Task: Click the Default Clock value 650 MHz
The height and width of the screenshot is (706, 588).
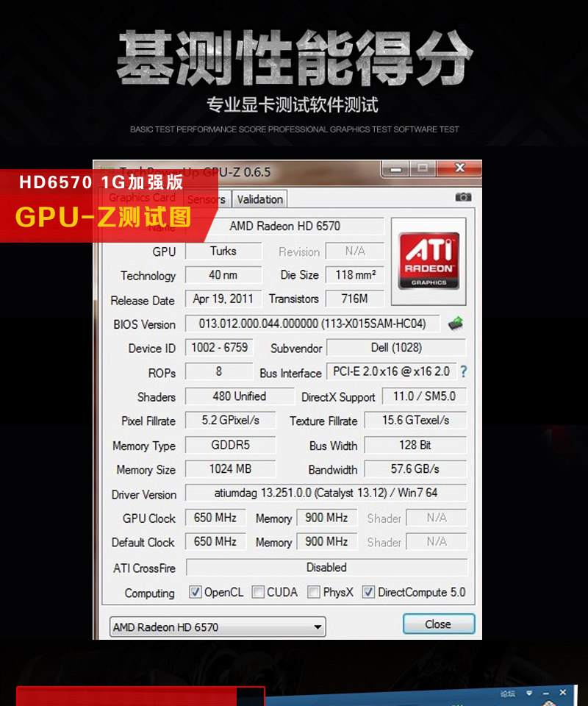Action: tap(215, 541)
